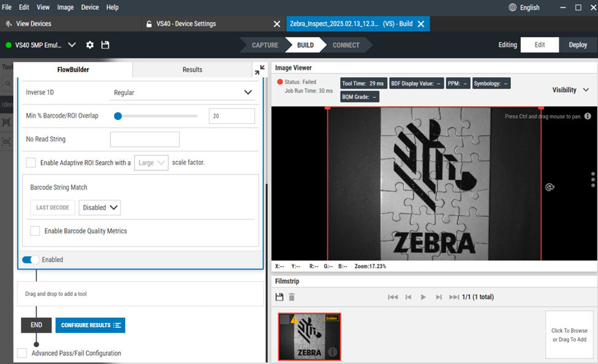Collapse the FlowBuilder panel with arrows icon
Screen dimensions: 598x364
point(259,70)
